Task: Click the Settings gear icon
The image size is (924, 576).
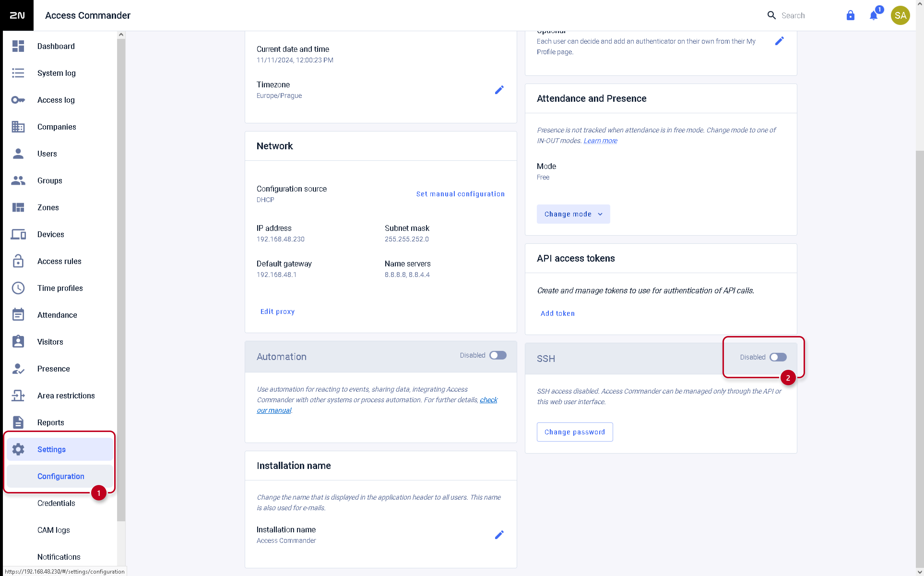Action: click(x=18, y=449)
